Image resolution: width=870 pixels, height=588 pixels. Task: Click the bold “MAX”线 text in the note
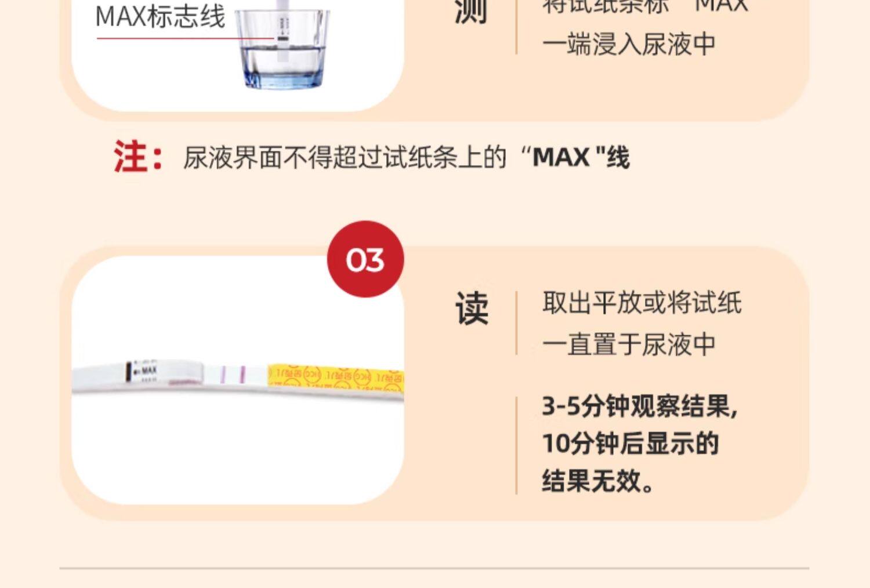(x=581, y=157)
